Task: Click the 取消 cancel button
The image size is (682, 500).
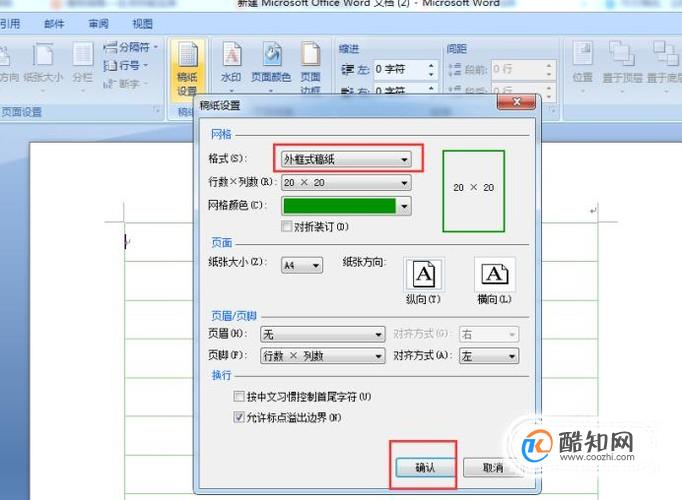Action: tap(493, 467)
